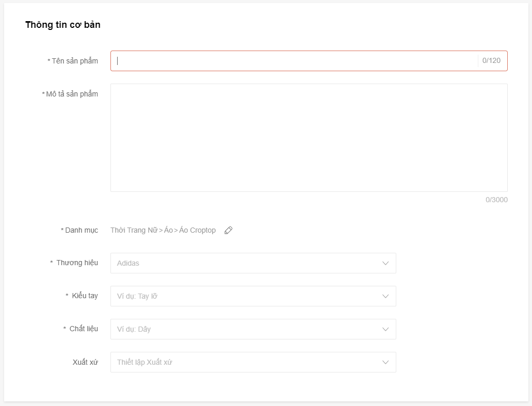532x406 pixels.
Task: Click the chevron arrow in Kiểu tay box
Action: 385,296
